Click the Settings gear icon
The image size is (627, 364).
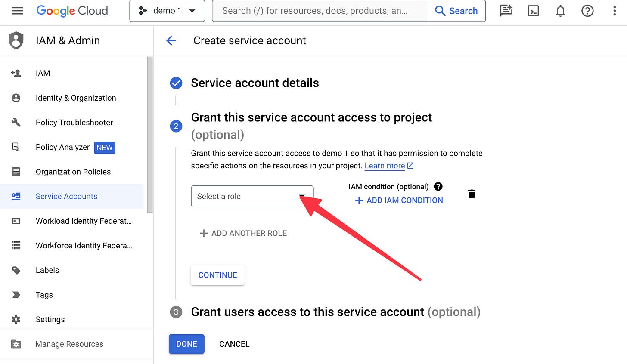(x=16, y=319)
